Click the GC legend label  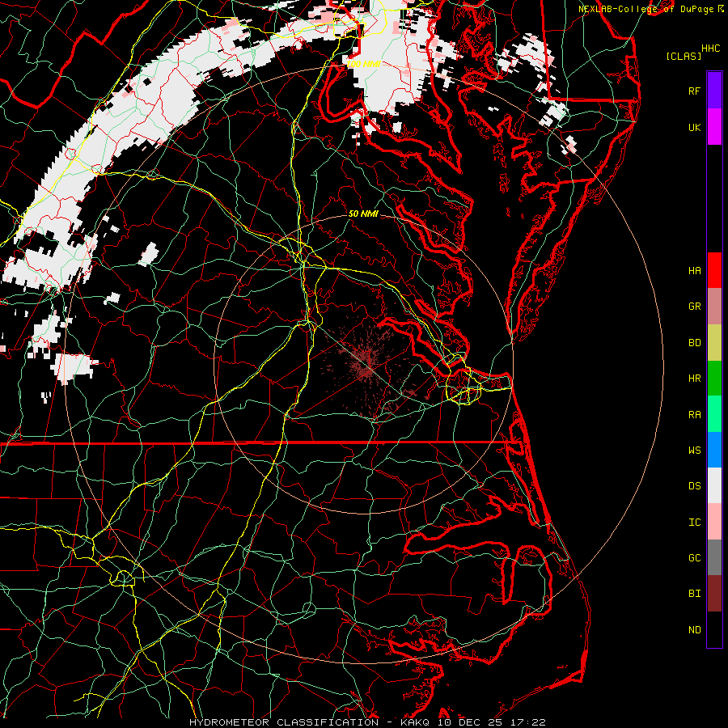coord(695,558)
